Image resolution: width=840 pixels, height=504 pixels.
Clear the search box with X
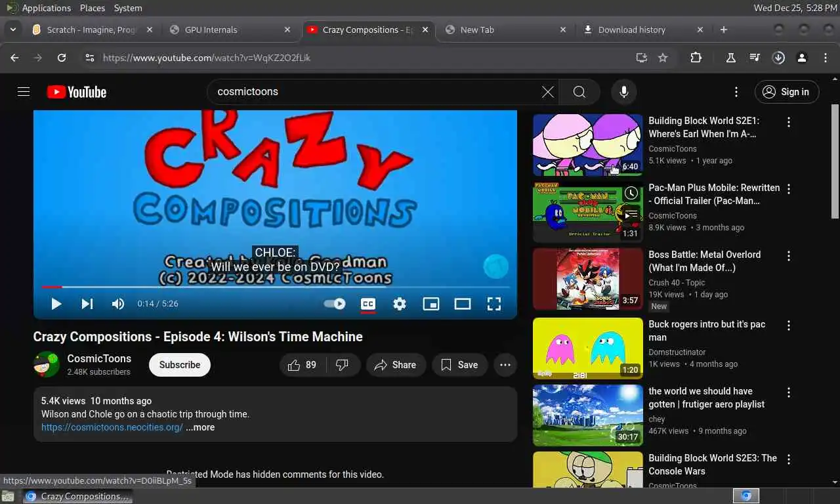pos(548,92)
